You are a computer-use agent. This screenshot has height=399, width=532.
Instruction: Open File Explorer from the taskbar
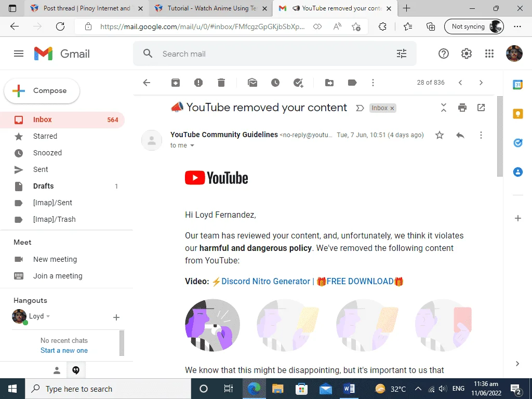click(277, 389)
